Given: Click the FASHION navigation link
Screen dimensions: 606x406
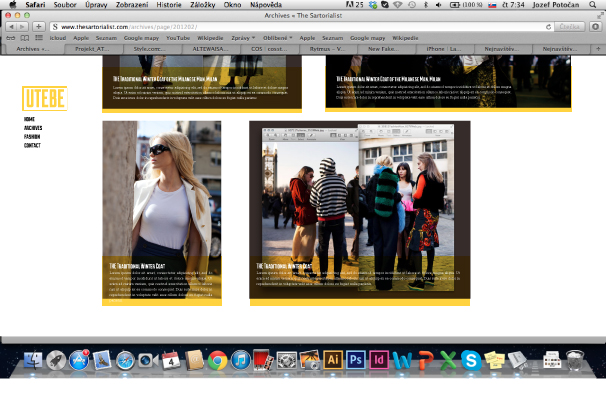Looking at the screenshot, I should point(32,136).
